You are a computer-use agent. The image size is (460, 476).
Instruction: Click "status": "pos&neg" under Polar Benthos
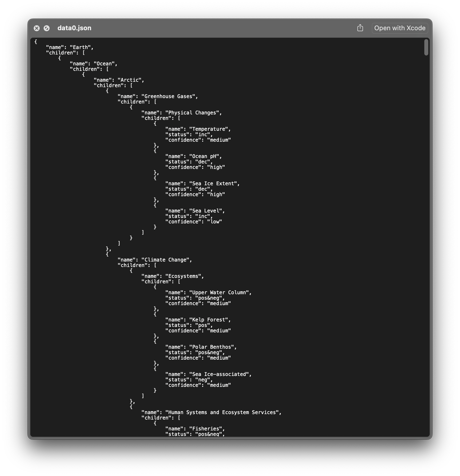click(x=195, y=352)
